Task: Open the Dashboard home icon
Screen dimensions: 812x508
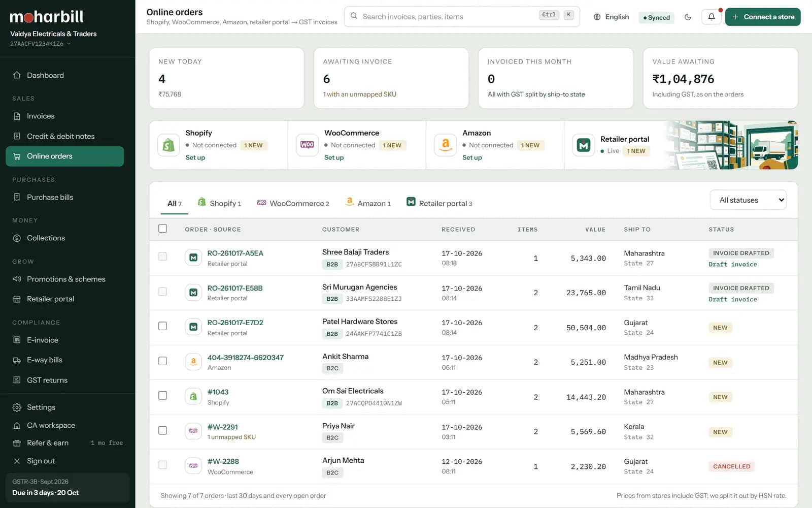Action: 17,75
